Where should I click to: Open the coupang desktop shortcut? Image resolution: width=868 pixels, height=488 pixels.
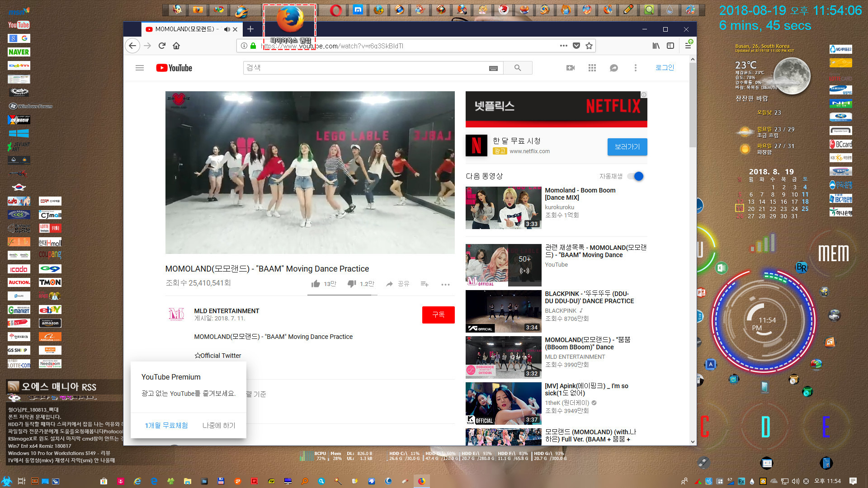tap(50, 255)
